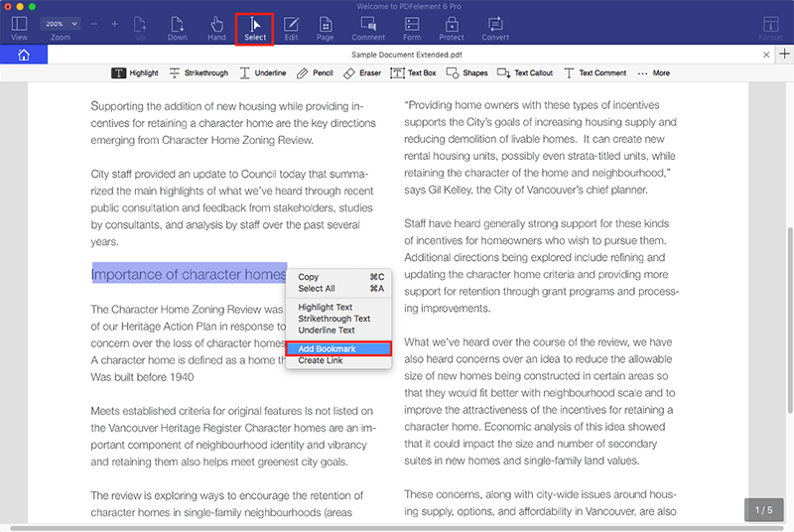Viewport: 794px width, 532px height.
Task: Select the Text Comment tool
Action: point(595,72)
